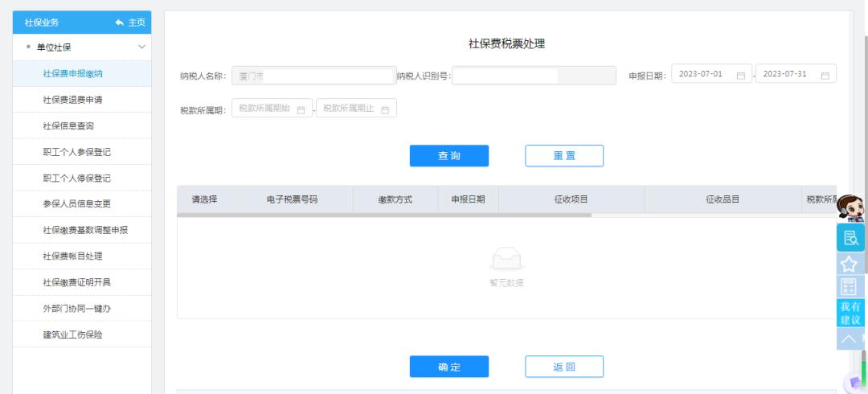Click the 电子税票号码 column header
The width and height of the screenshot is (868, 394).
(292, 199)
